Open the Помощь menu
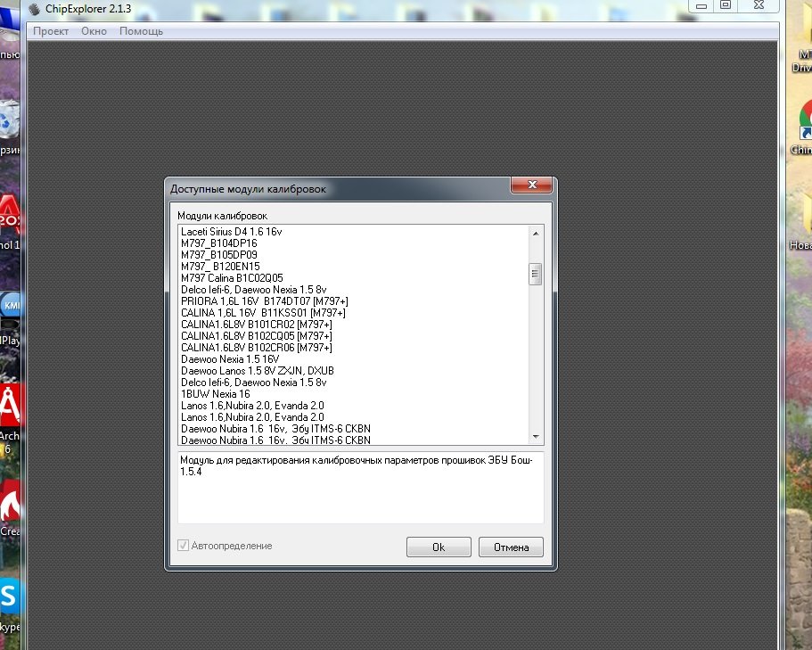 coord(141,31)
